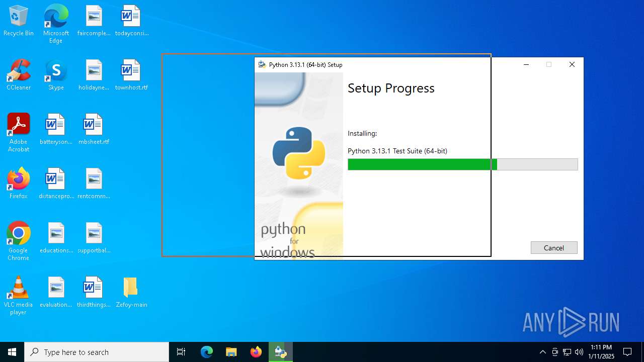Launch Firefox from the taskbar
Image resolution: width=644 pixels, height=362 pixels.
256,352
